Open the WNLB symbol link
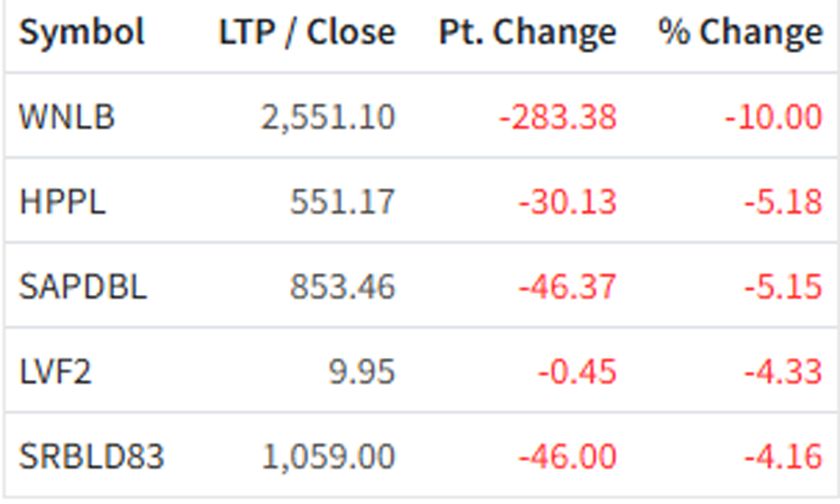The height and width of the screenshot is (504, 840). [66, 117]
